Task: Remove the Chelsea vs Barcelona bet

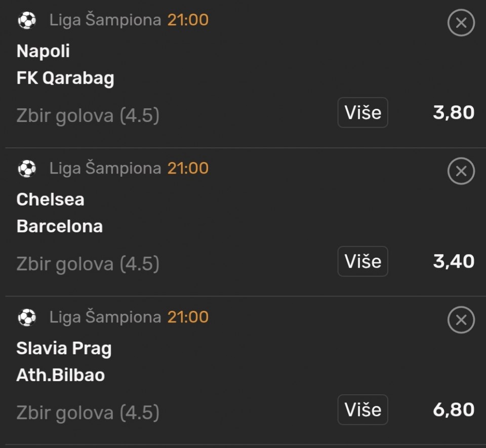Action: 461,172
